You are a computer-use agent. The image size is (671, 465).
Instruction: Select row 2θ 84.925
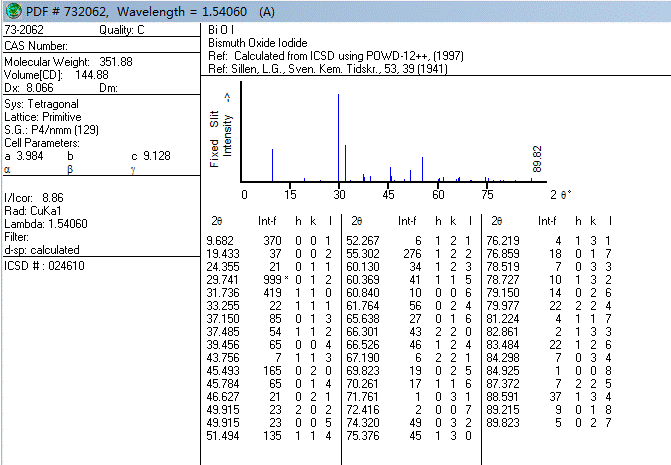[549, 371]
